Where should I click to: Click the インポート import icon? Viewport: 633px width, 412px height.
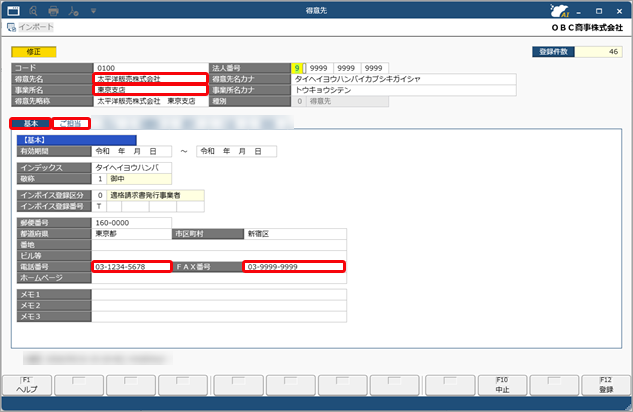click(x=11, y=27)
